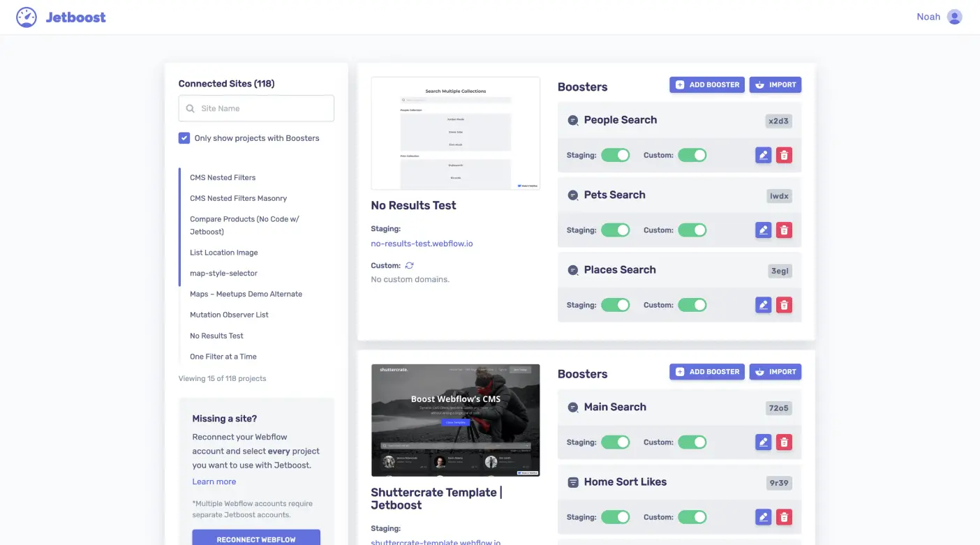Open the Shuttercrate Template site thumbnail

tap(456, 420)
